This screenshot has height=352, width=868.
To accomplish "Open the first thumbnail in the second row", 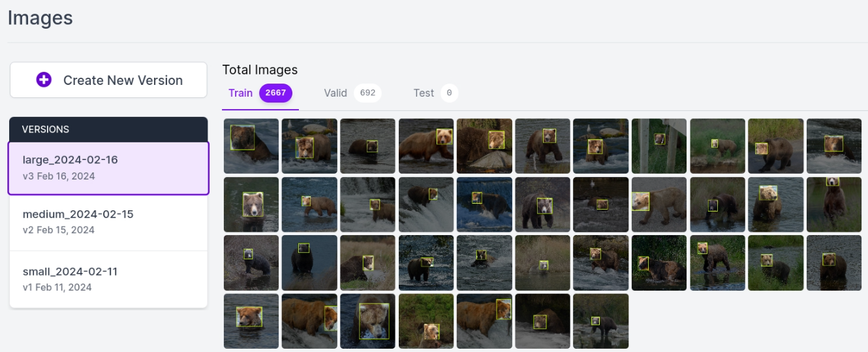I will tap(251, 204).
